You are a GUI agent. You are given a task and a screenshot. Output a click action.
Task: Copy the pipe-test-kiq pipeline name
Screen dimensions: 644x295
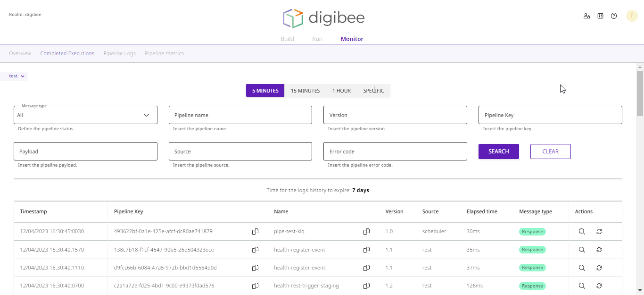366,232
